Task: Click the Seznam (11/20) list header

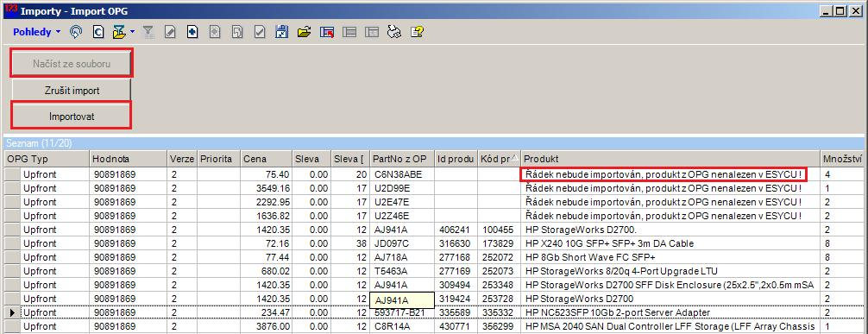Action: coord(434,143)
